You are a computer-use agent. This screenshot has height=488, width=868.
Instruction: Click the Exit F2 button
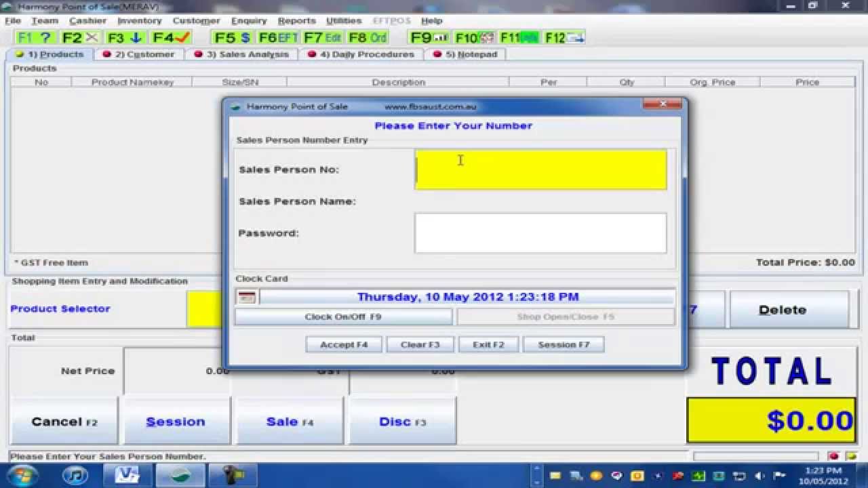489,344
